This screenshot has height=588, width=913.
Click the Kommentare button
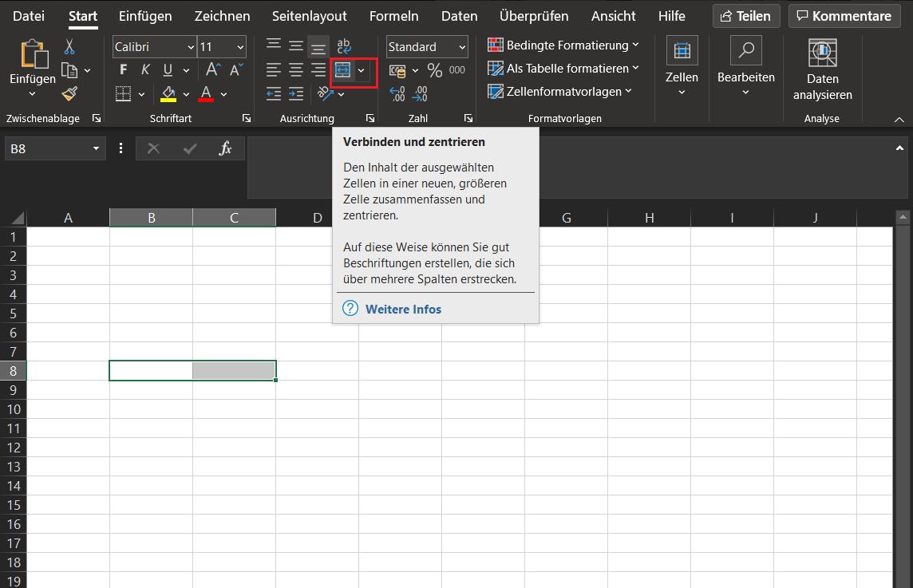click(844, 16)
